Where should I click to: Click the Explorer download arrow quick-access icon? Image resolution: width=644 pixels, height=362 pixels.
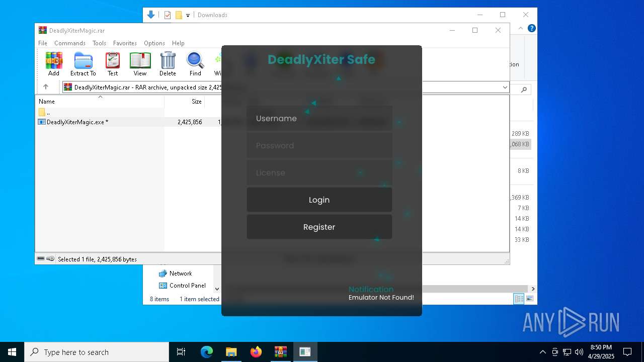point(151,15)
